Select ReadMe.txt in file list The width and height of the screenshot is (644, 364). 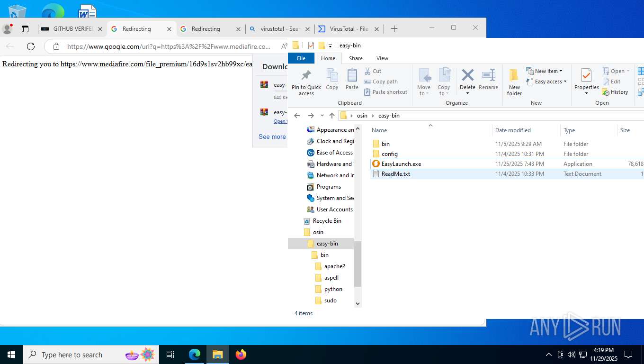click(395, 174)
